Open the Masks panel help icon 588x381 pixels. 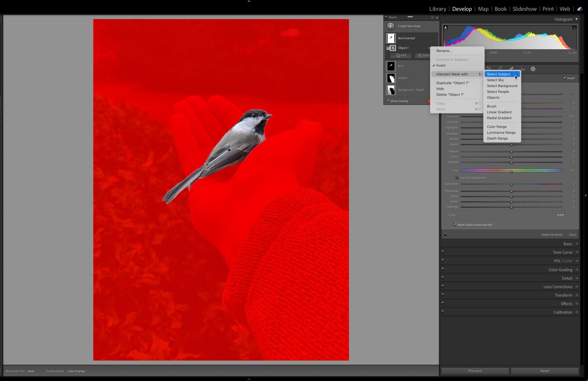coord(432,17)
